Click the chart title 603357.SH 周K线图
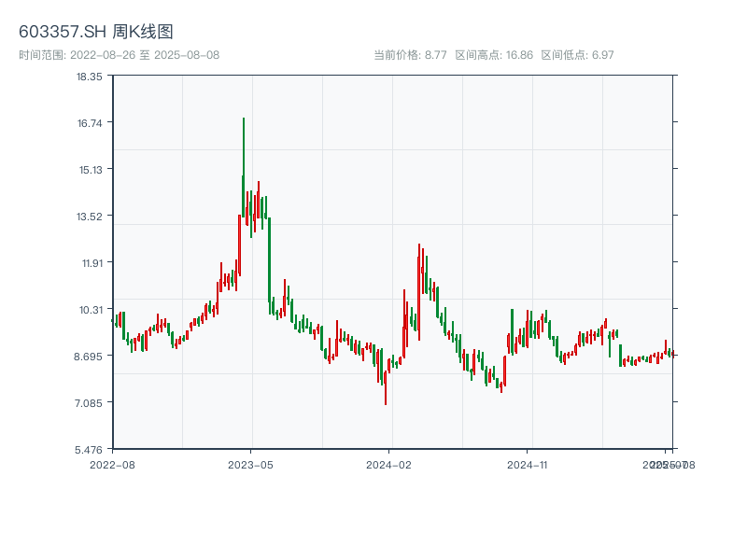 pyautogui.click(x=96, y=32)
